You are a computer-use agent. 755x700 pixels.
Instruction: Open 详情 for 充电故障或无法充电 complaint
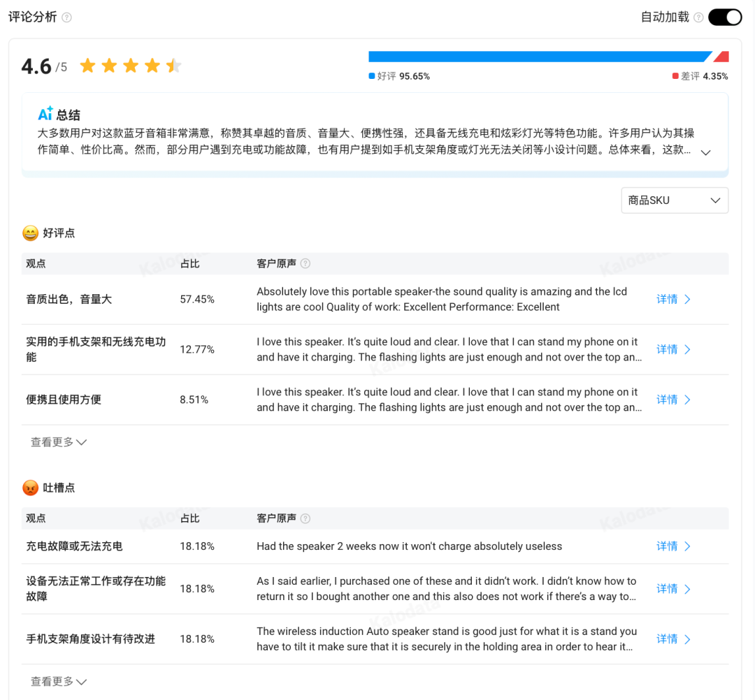(x=671, y=546)
